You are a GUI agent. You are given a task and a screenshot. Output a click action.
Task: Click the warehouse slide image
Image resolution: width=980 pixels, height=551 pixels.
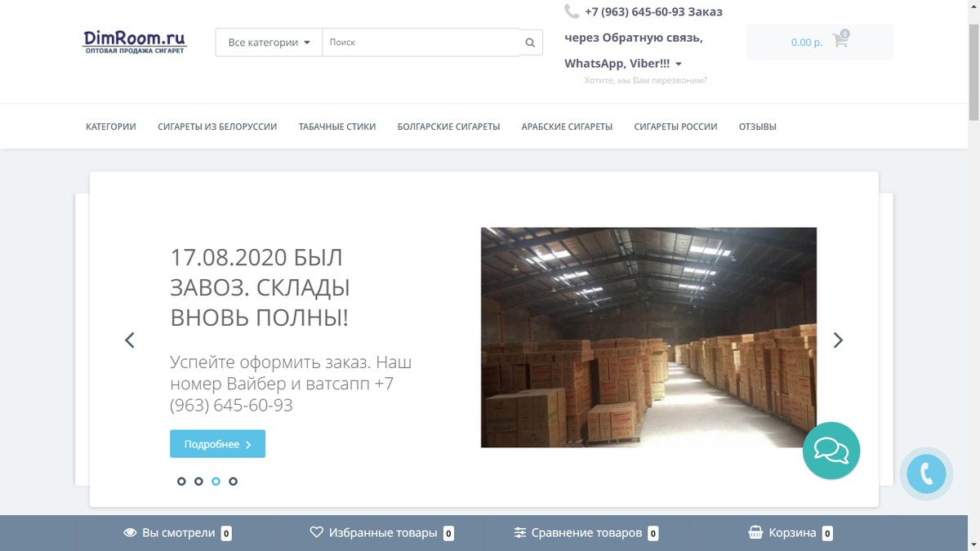tap(648, 337)
